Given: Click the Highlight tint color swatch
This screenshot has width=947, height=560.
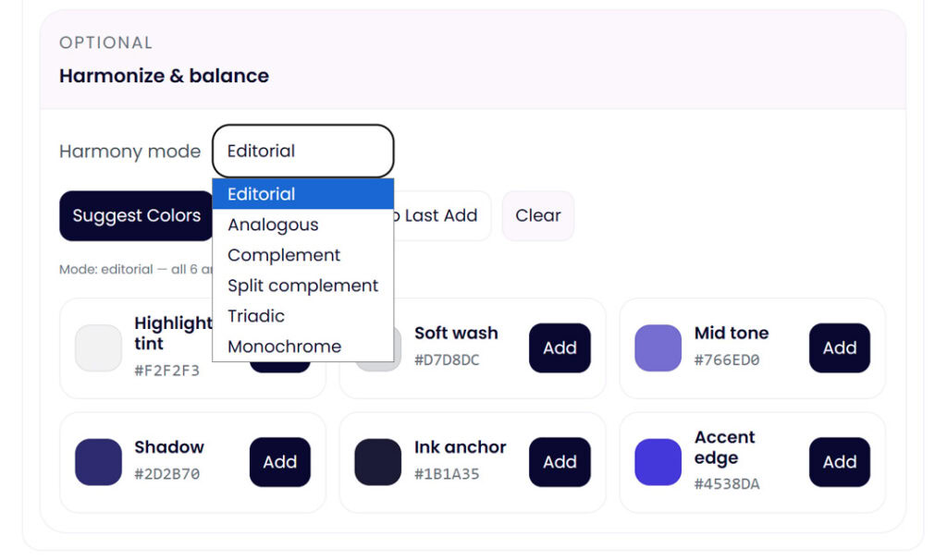Looking at the screenshot, I should coord(98,348).
